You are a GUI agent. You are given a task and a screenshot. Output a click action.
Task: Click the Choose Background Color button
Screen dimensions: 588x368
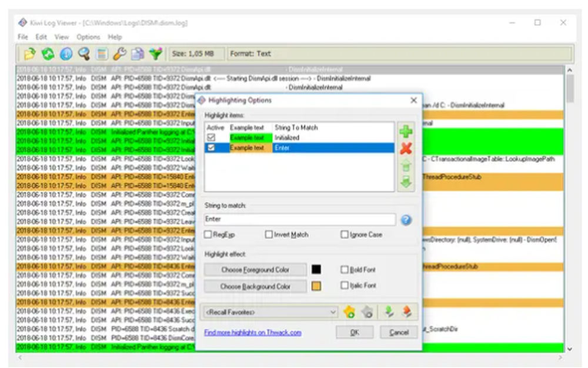[255, 287]
